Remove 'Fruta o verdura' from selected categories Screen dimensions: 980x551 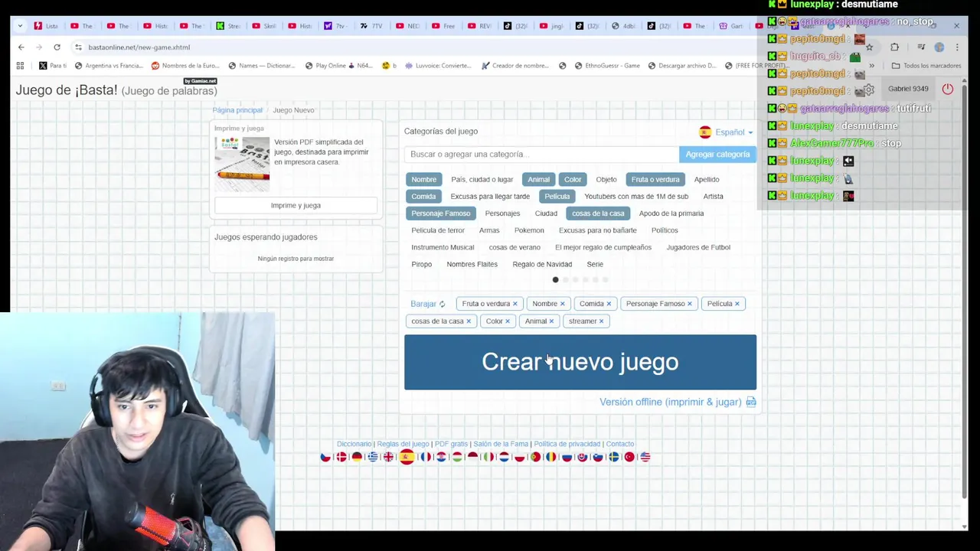[514, 304]
